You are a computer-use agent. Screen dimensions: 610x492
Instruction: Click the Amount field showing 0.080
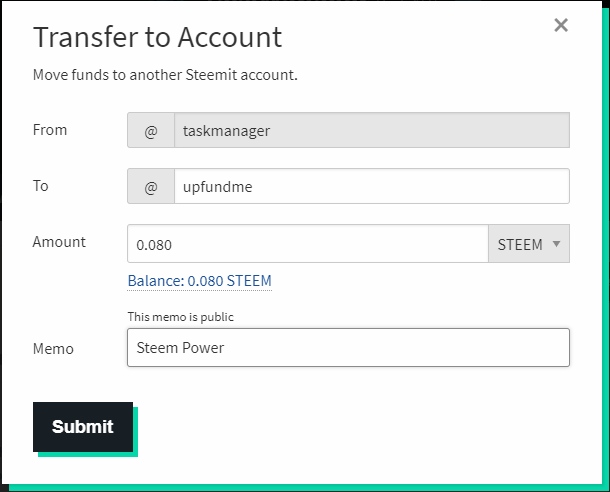tap(307, 244)
